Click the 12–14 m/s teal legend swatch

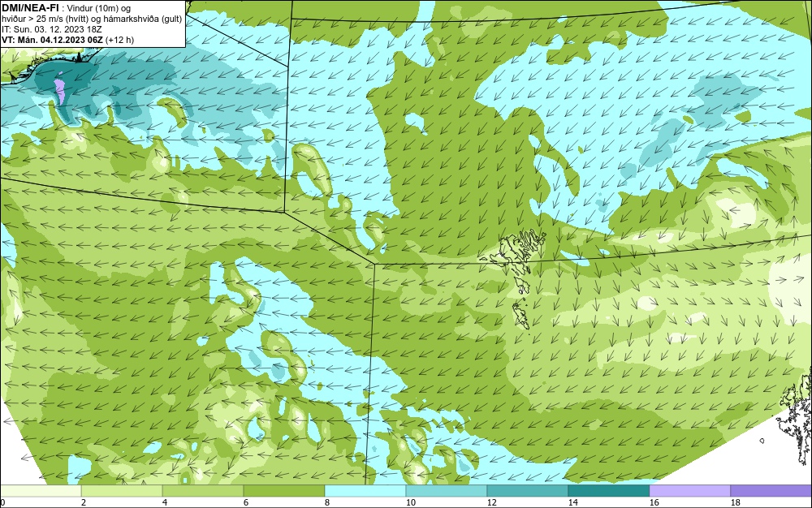528,491
